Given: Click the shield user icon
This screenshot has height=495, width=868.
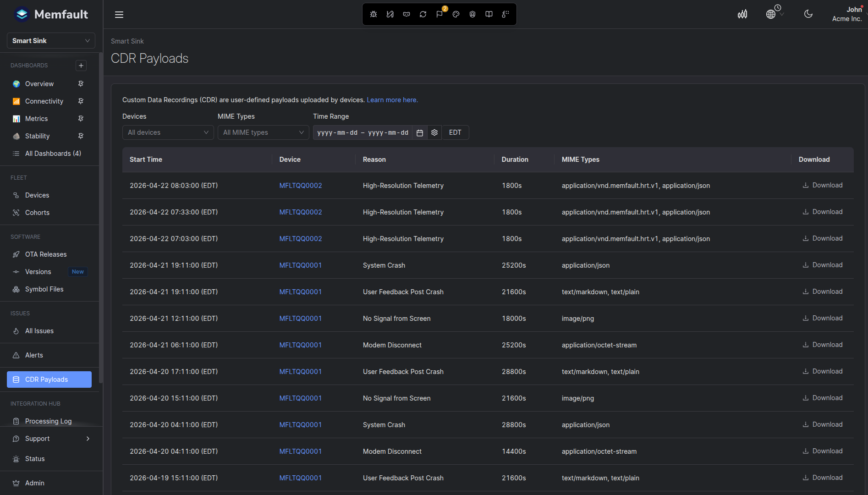Looking at the screenshot, I should coord(472,14).
